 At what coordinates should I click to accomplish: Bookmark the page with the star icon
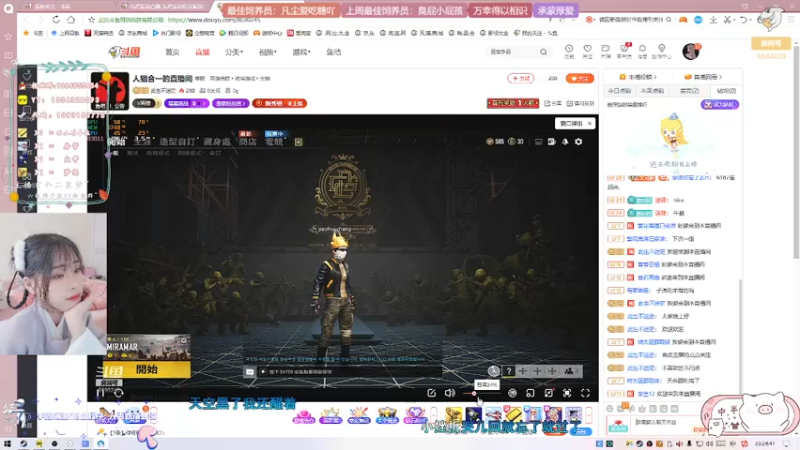pos(91,19)
